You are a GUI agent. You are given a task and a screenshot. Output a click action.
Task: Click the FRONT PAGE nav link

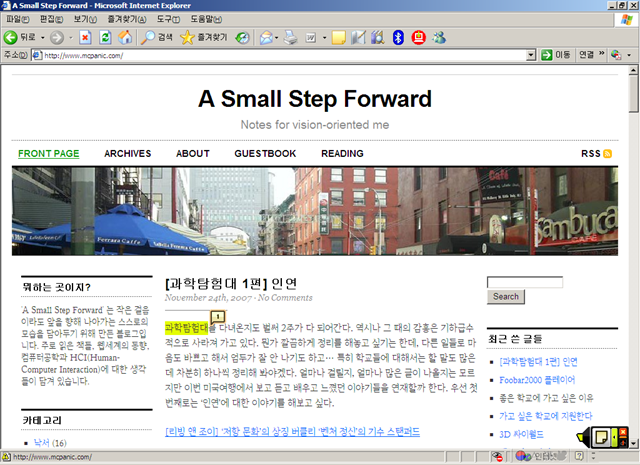pyautogui.click(x=49, y=154)
